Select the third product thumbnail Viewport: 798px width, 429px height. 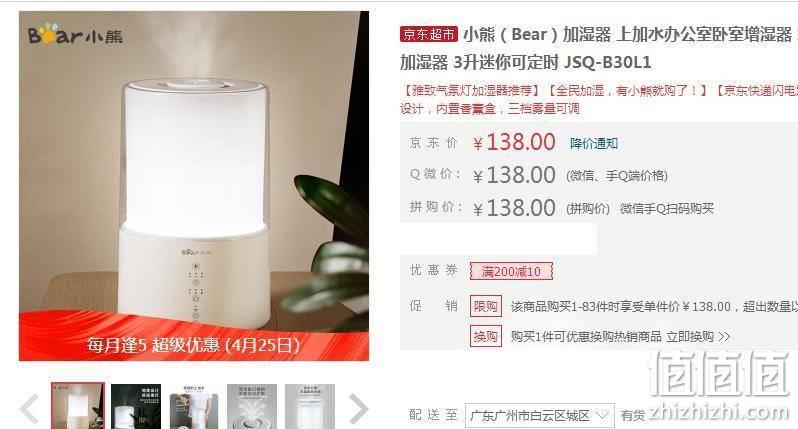click(194, 406)
